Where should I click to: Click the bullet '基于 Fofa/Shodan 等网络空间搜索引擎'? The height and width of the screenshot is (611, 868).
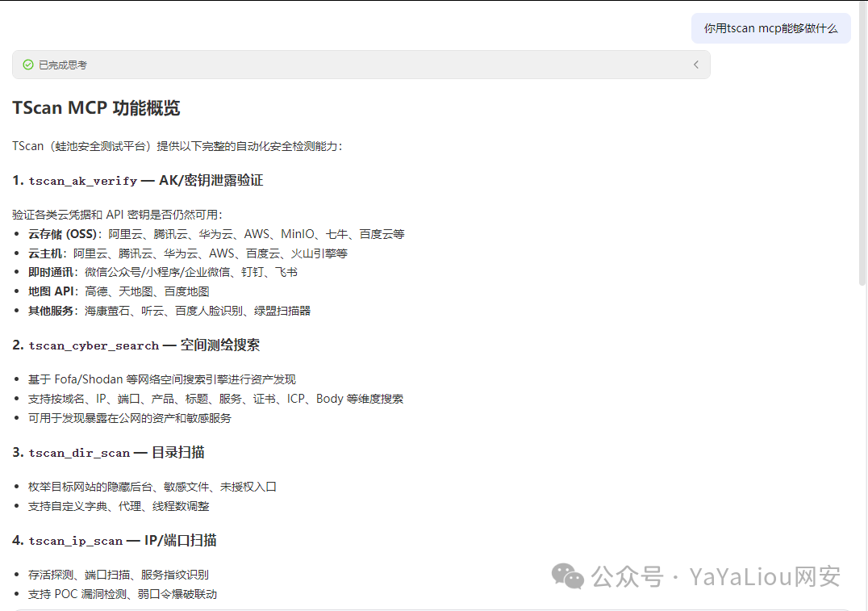[162, 379]
